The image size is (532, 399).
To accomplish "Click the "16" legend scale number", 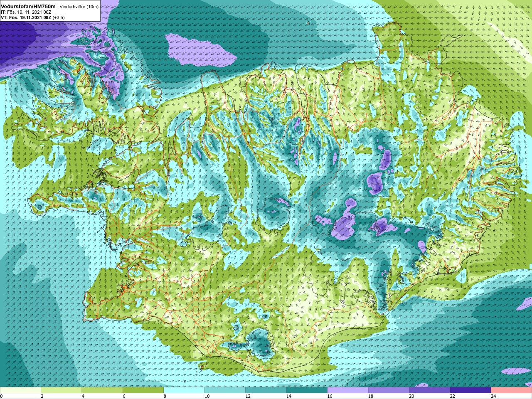I will coord(330,396).
